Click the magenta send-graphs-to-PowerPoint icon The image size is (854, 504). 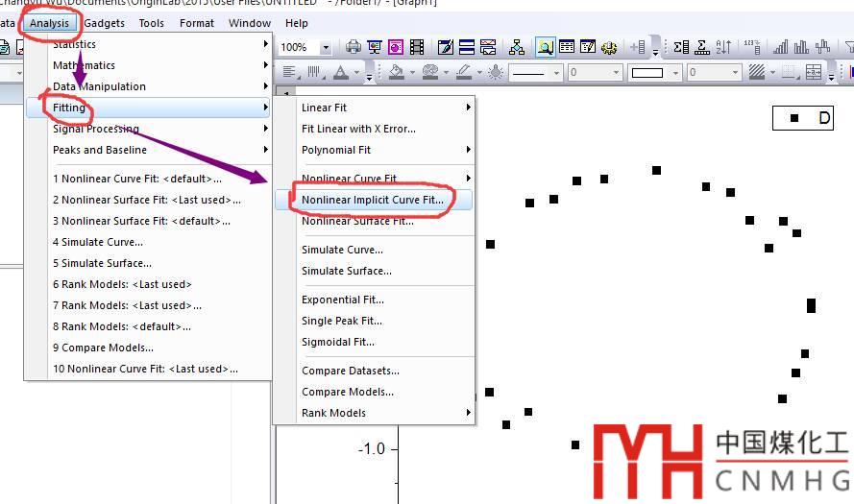(x=396, y=47)
